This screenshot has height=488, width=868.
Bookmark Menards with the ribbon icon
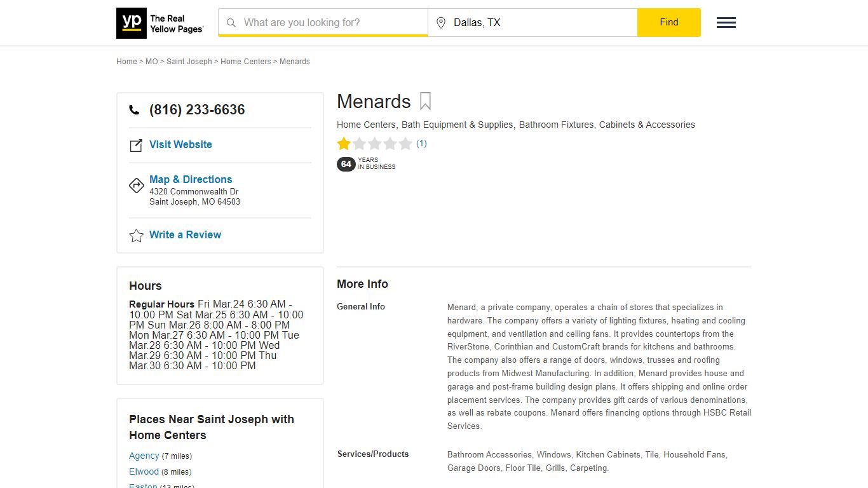tap(425, 101)
